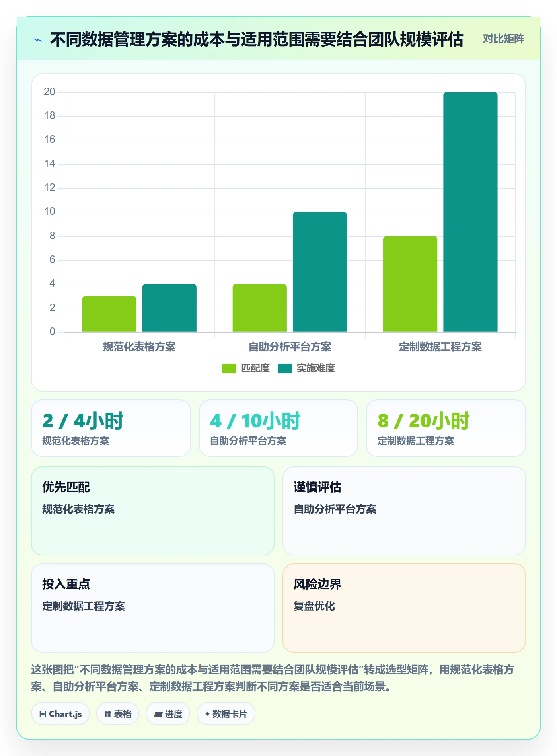
Task: Click the 表格 tag
Action: [118, 714]
